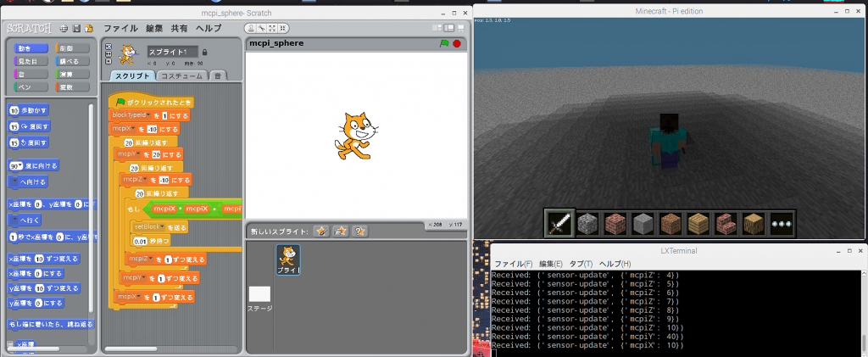Open Scratch 編集 menu
Image resolution: width=868 pixels, height=357 pixels.
[154, 28]
